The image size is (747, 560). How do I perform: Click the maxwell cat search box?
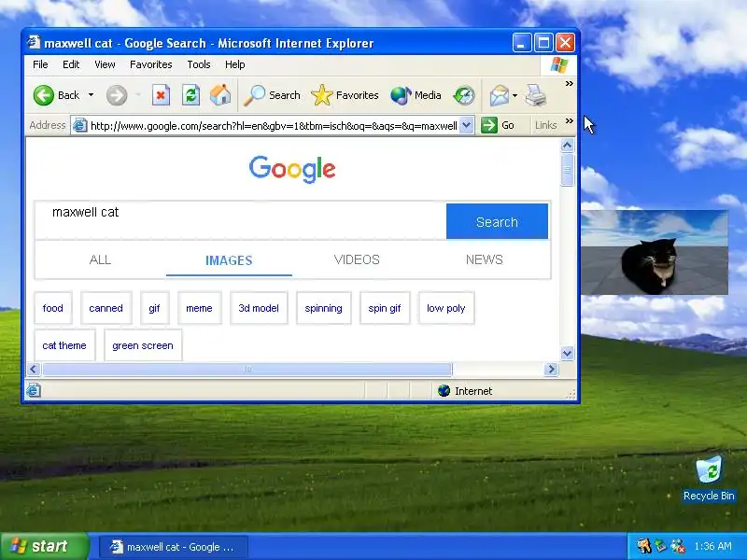point(241,220)
